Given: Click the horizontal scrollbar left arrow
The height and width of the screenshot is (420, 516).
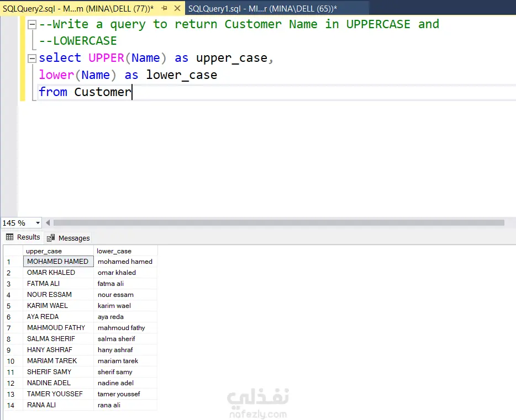Looking at the screenshot, I should 48,223.
